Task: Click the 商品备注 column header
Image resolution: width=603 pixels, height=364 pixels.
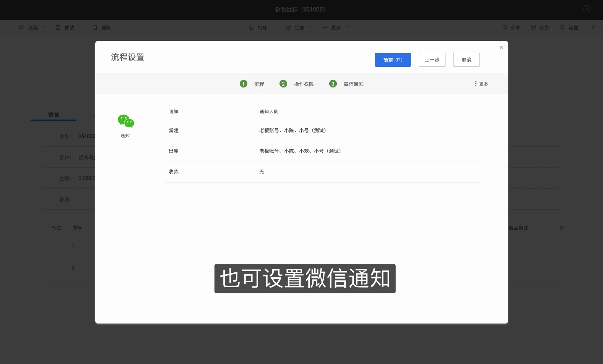Action: (518, 228)
